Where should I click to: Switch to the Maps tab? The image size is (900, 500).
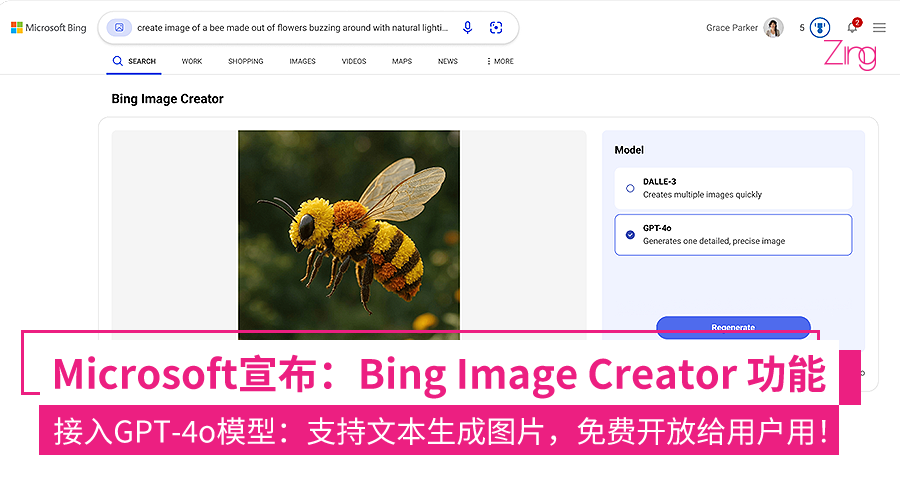[402, 61]
